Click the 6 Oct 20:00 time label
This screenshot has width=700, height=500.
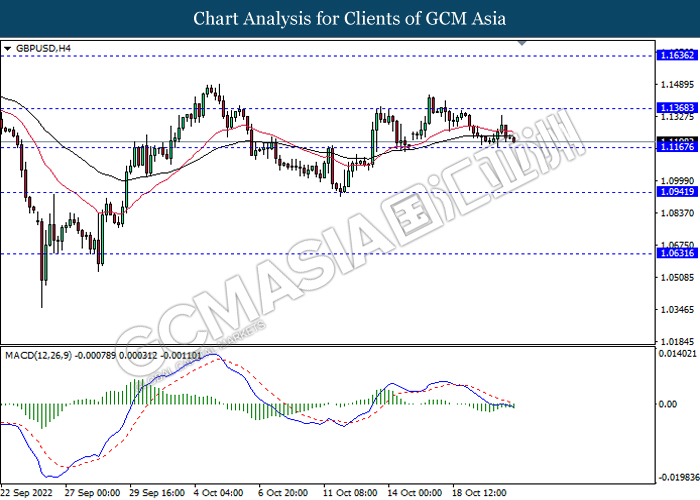[283, 493]
